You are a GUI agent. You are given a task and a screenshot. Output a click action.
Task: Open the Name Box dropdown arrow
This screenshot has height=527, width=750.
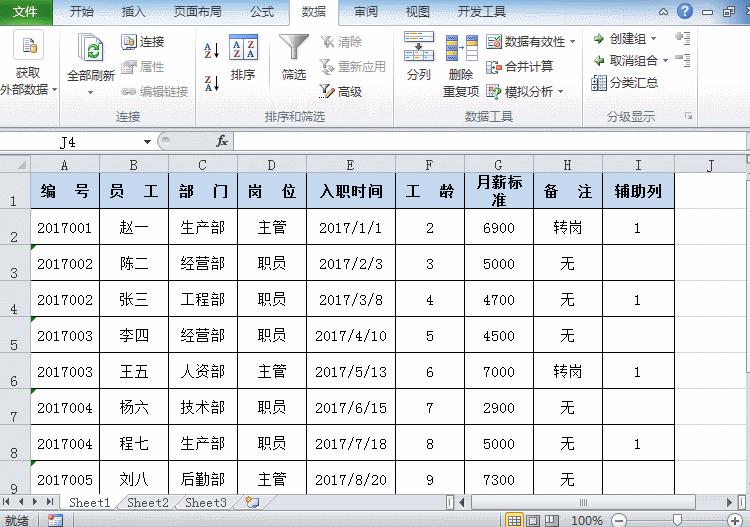coord(147,142)
